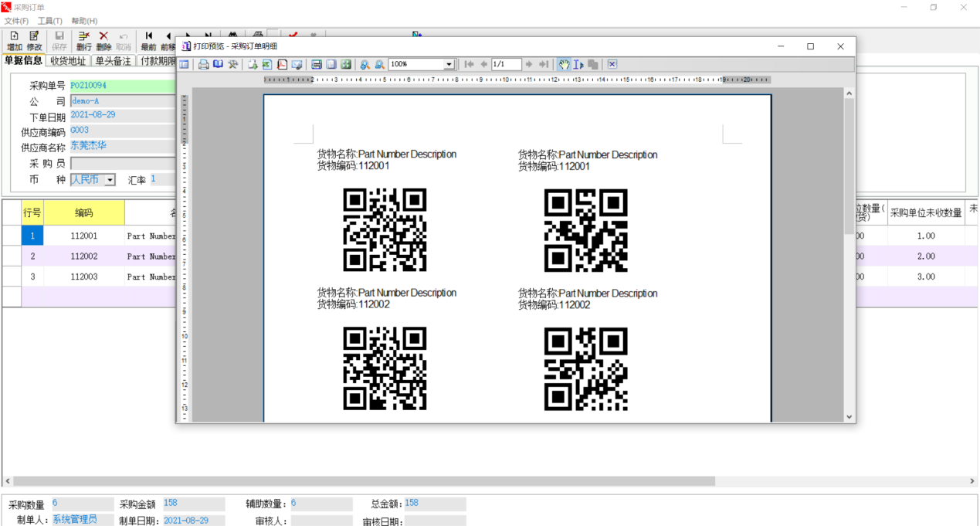Screen dimensions: 980x526
Task: Switch to the 单头备注 tab
Action: [x=113, y=61]
